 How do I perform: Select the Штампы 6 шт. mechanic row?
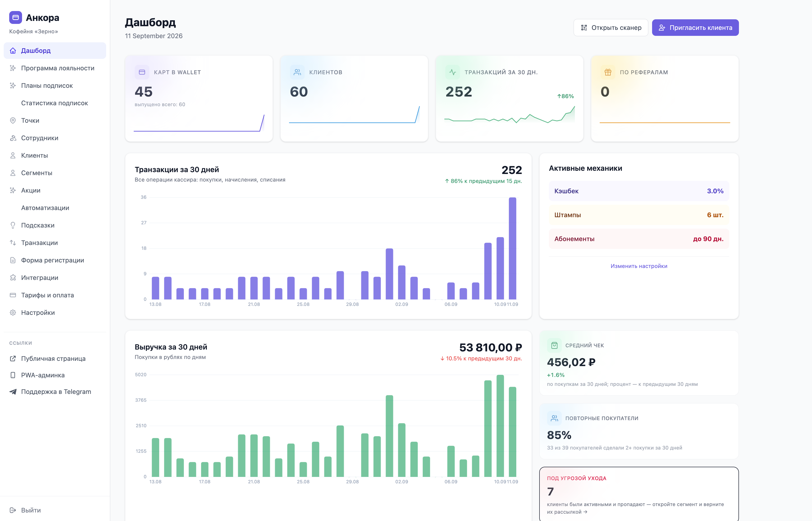click(x=639, y=215)
